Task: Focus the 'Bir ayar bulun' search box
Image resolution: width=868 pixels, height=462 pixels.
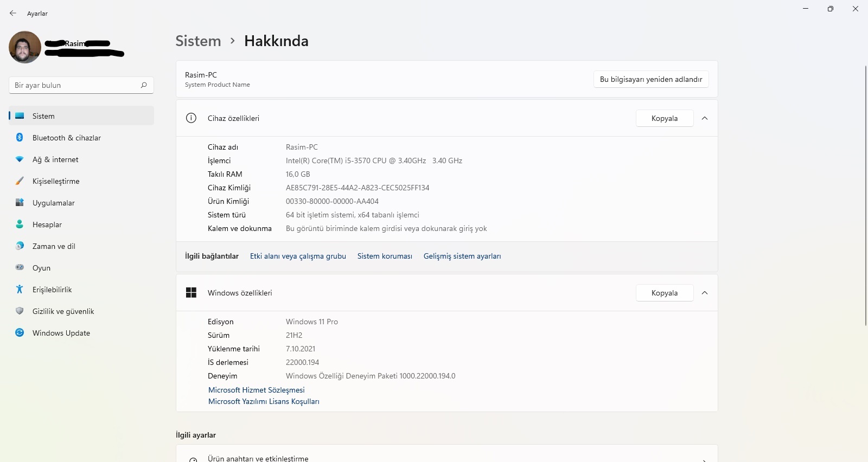Action: (x=81, y=85)
